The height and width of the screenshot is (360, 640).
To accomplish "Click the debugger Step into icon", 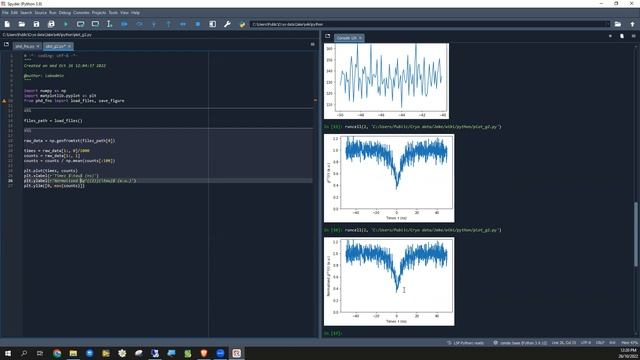I will (x=154, y=24).
